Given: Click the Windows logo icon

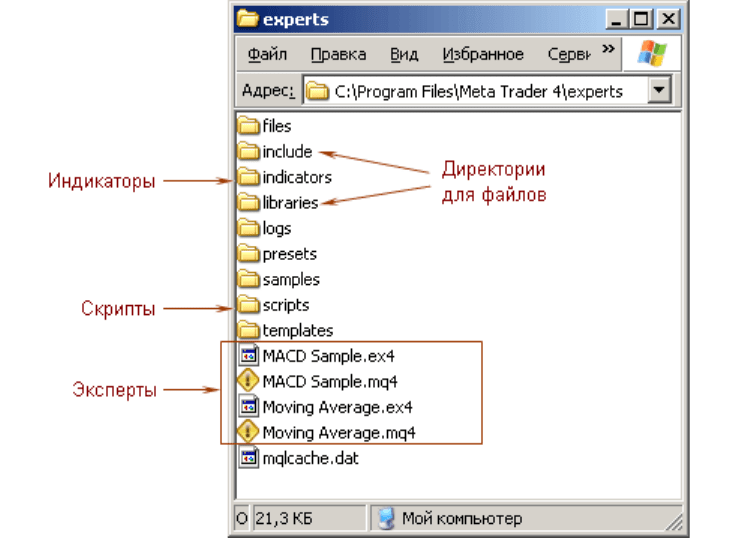Looking at the screenshot, I should (x=652, y=53).
